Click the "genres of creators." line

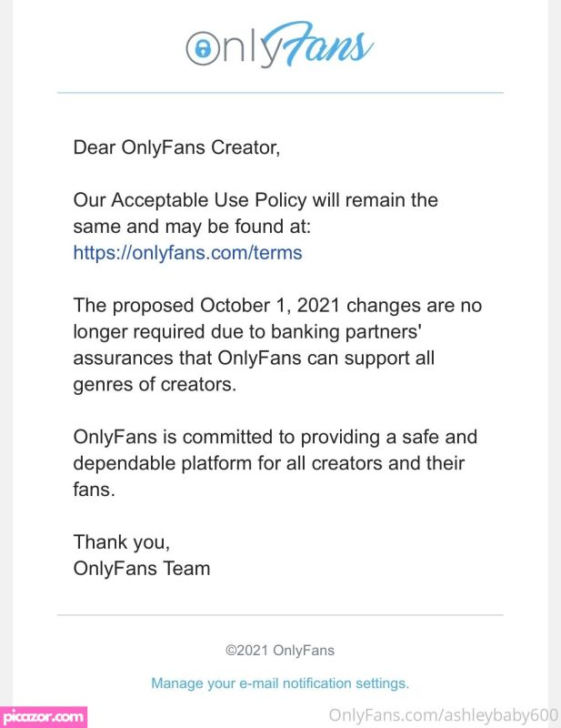pyautogui.click(x=155, y=385)
